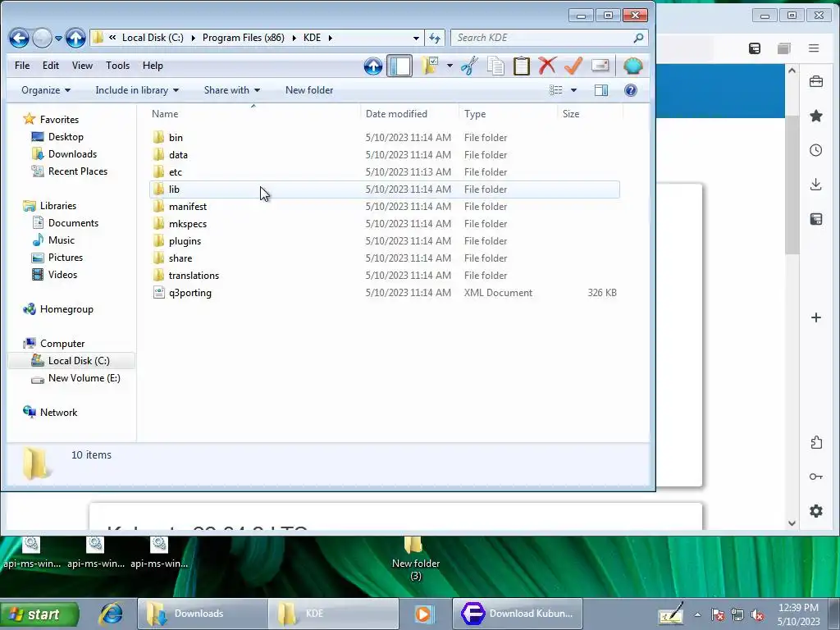840x630 pixels.
Task: Click the envelope email icon in toolbar
Action: (x=600, y=66)
